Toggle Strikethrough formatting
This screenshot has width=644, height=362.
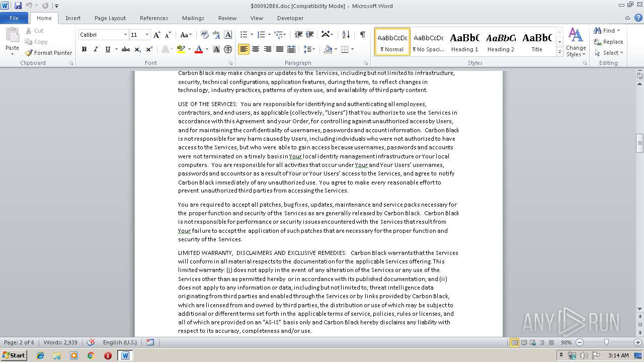[x=126, y=49]
